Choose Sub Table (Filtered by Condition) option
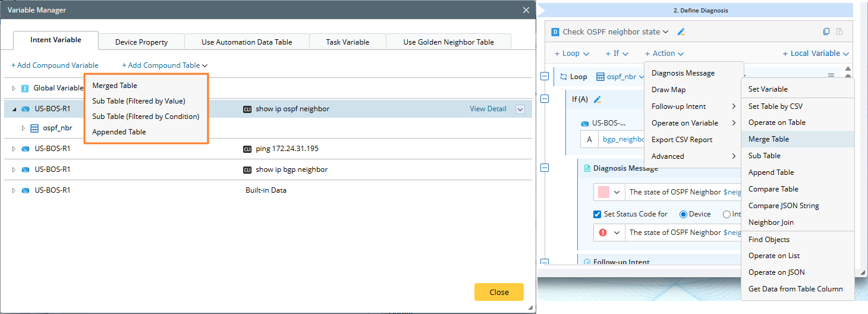 pos(146,117)
